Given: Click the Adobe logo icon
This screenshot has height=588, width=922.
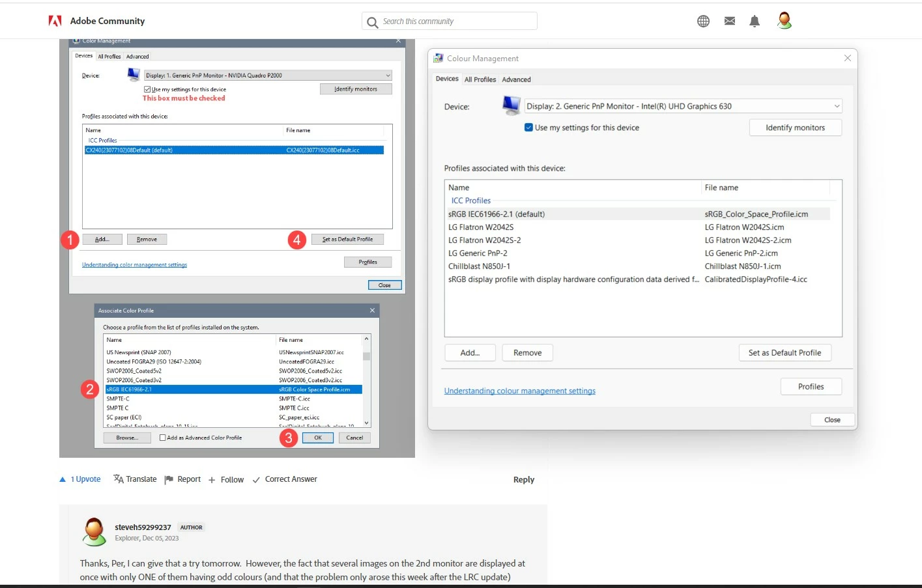Looking at the screenshot, I should [x=55, y=21].
